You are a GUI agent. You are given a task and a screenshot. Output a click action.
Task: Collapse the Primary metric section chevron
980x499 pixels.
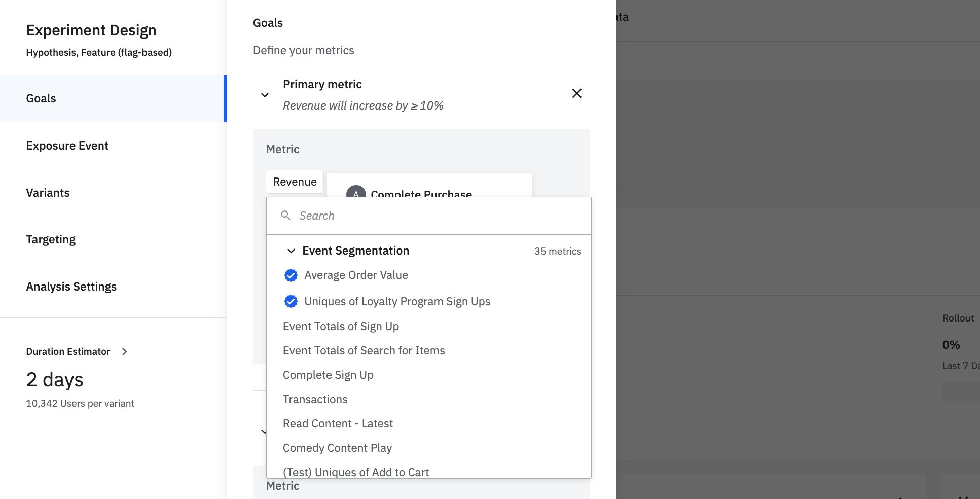tap(265, 95)
